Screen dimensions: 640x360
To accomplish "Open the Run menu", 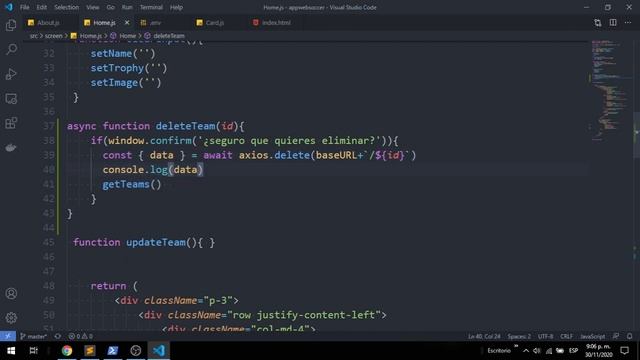I will (127, 7).
